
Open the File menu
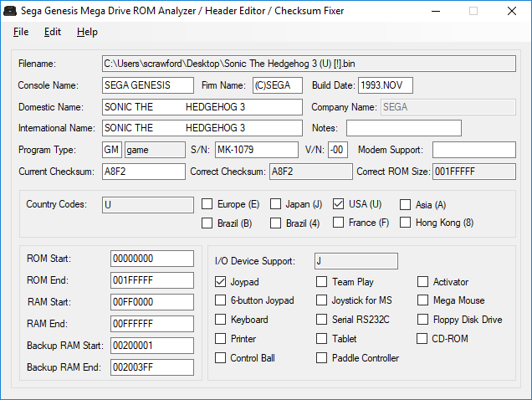point(21,32)
